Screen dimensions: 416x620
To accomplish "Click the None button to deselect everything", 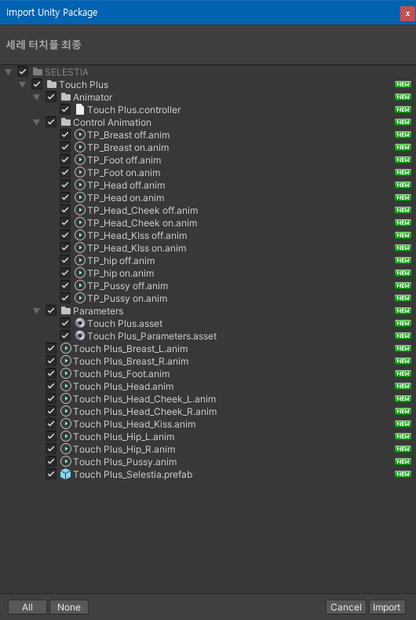I will click(x=69, y=607).
